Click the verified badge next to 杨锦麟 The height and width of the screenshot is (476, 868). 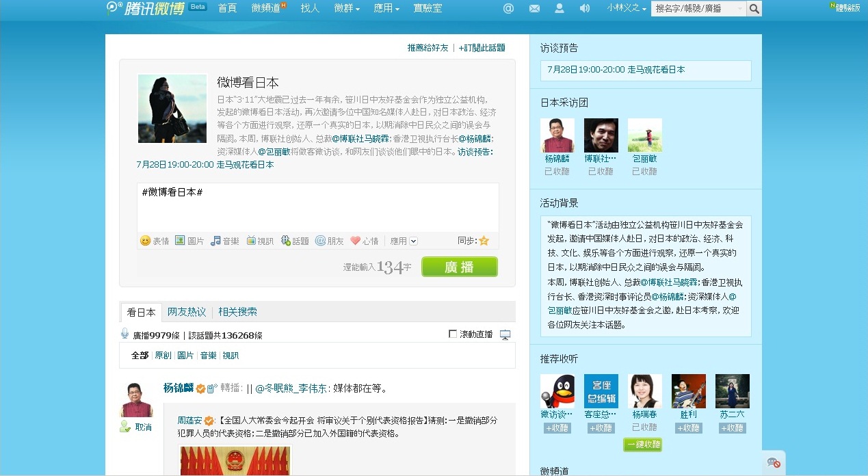200,388
